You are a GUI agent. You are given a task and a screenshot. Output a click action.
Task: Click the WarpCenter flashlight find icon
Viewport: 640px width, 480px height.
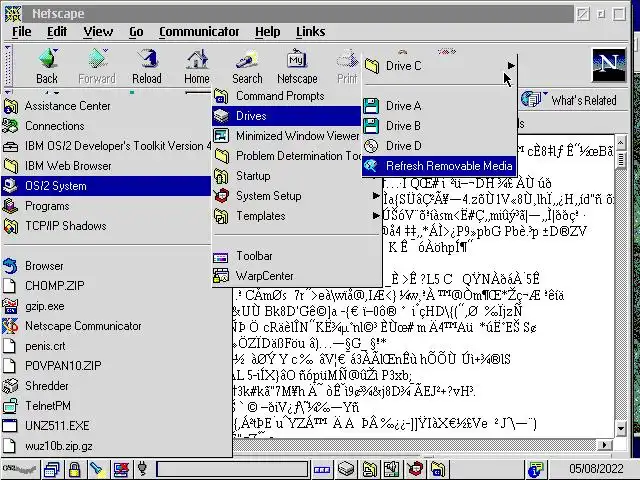pyautogui.click(x=98, y=469)
